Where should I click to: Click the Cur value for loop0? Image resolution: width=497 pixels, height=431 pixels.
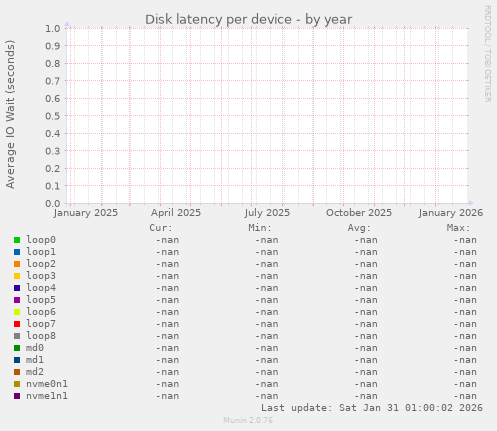point(167,240)
